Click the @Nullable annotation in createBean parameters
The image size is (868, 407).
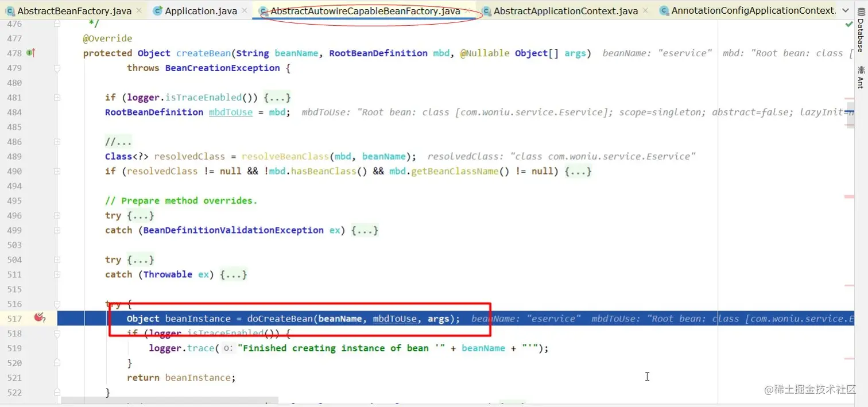click(485, 53)
